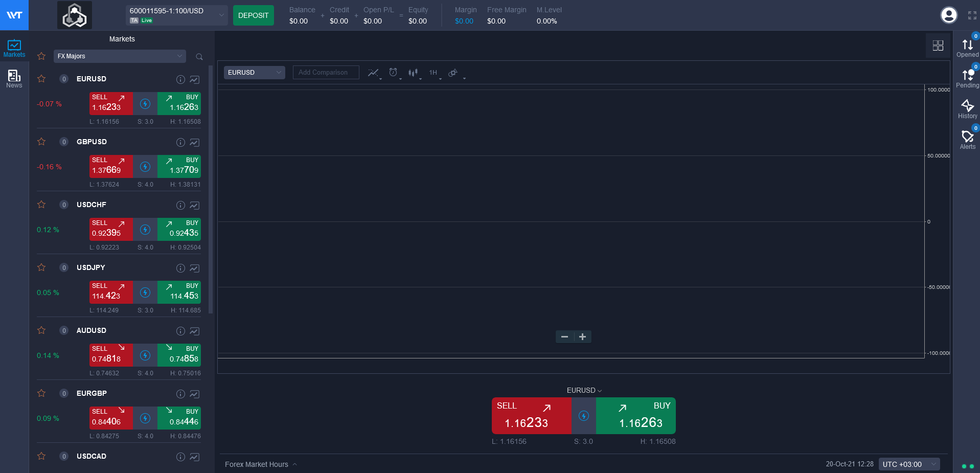The width and height of the screenshot is (980, 473).
Task: Expand Forex Market Hours section
Action: click(x=261, y=464)
